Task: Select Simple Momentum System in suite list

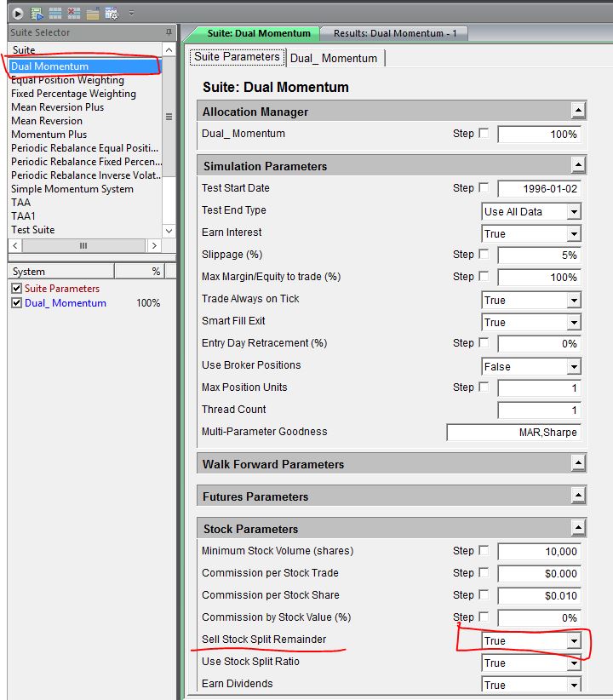Action: [72, 189]
